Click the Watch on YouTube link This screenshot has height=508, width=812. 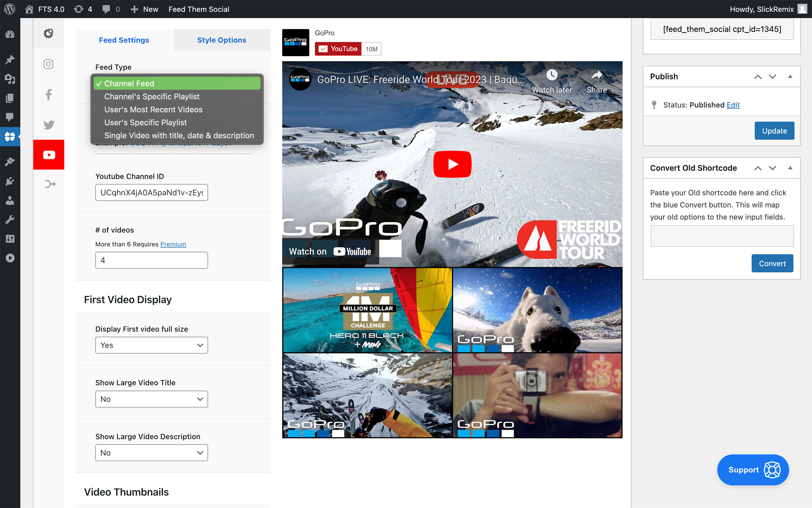coord(330,251)
